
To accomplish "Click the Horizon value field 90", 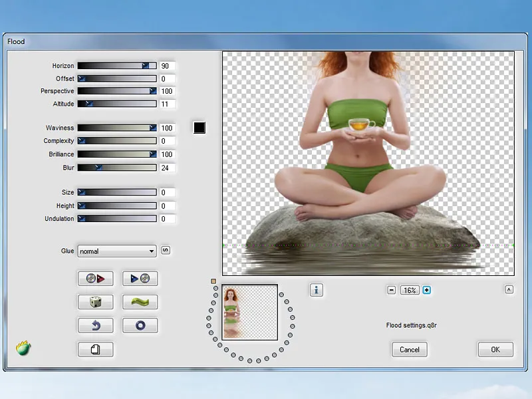I will [x=168, y=66].
